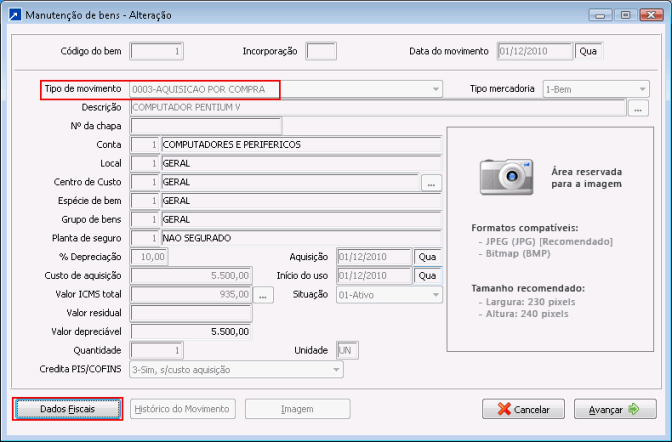Click ellipsis button next to Valor ICMS total

263,295
